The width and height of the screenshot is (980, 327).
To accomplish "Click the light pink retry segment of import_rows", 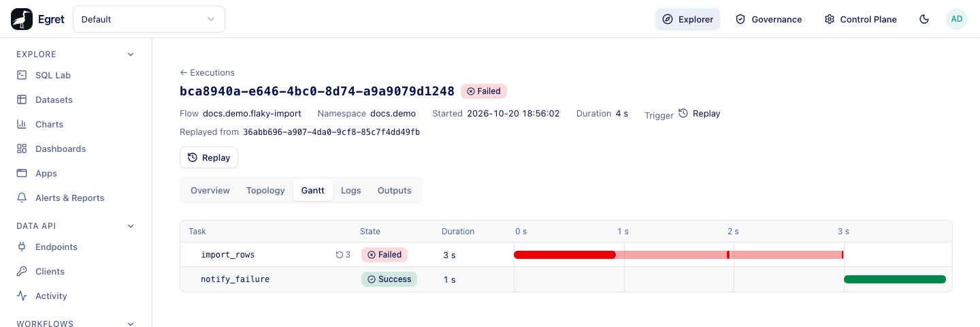I will click(x=671, y=255).
